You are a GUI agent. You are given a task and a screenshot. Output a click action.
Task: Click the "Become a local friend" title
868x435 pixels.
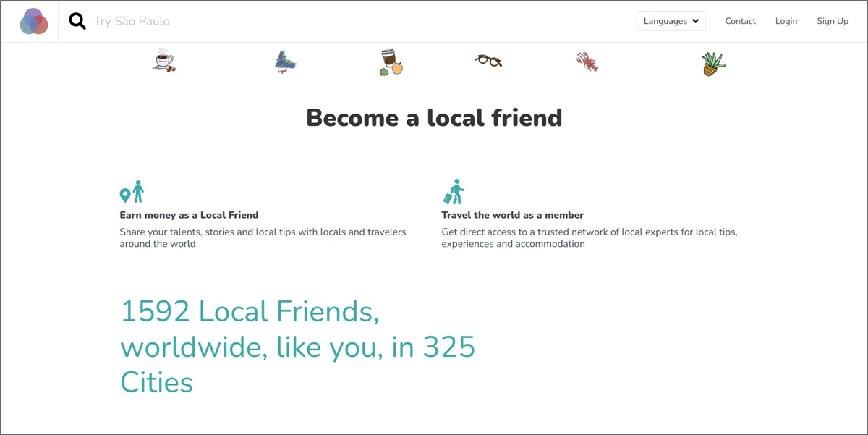click(x=434, y=117)
